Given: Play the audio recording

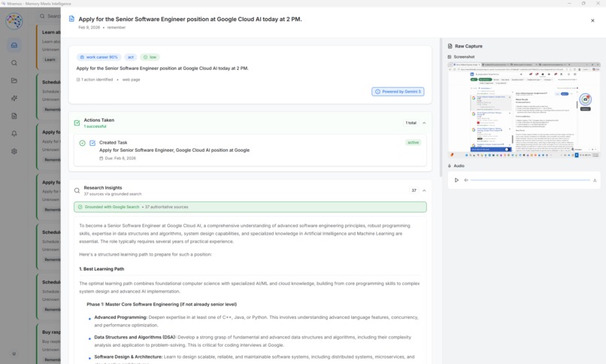Looking at the screenshot, I should click(456, 180).
